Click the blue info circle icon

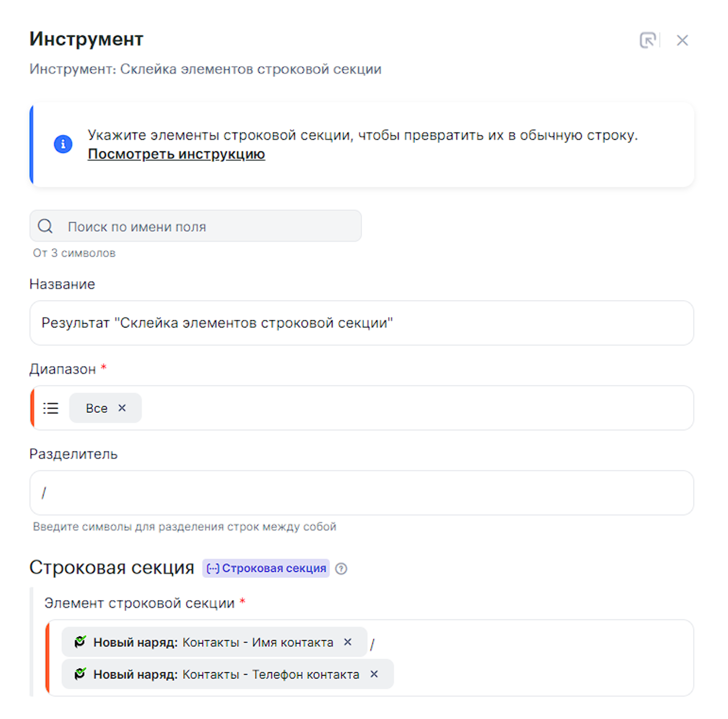pyautogui.click(x=63, y=144)
